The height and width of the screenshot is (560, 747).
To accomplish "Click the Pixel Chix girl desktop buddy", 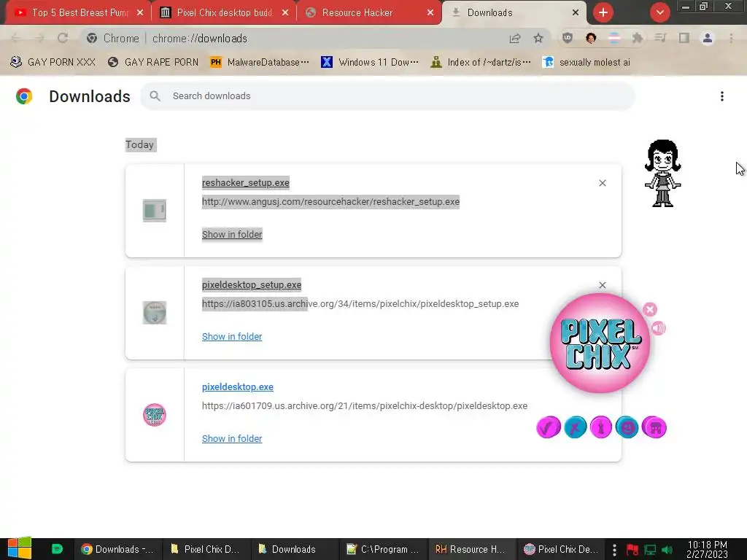I will (662, 174).
